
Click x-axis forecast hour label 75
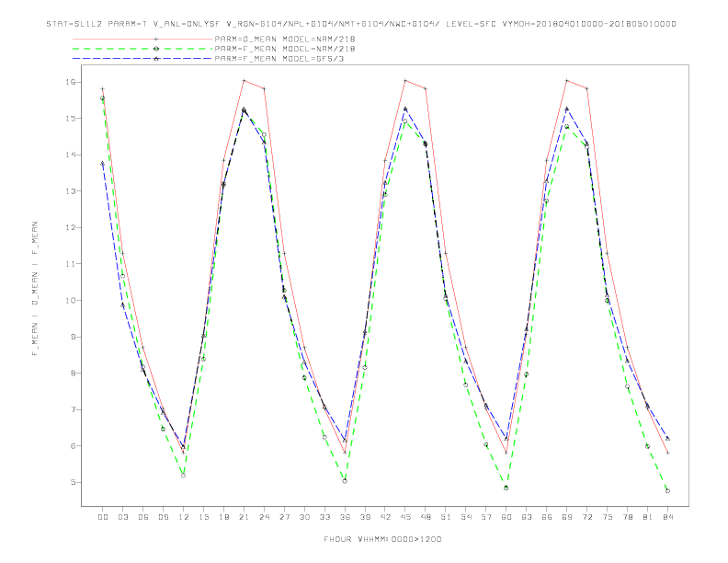608,517
